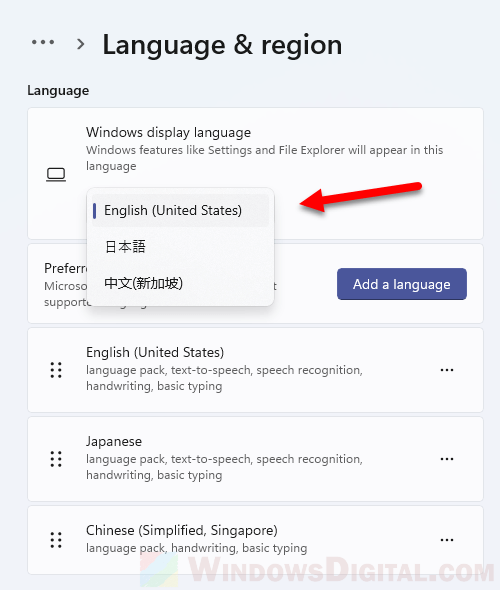Click the Chinese language pack description text
This screenshot has width=500, height=590.
coord(196,548)
